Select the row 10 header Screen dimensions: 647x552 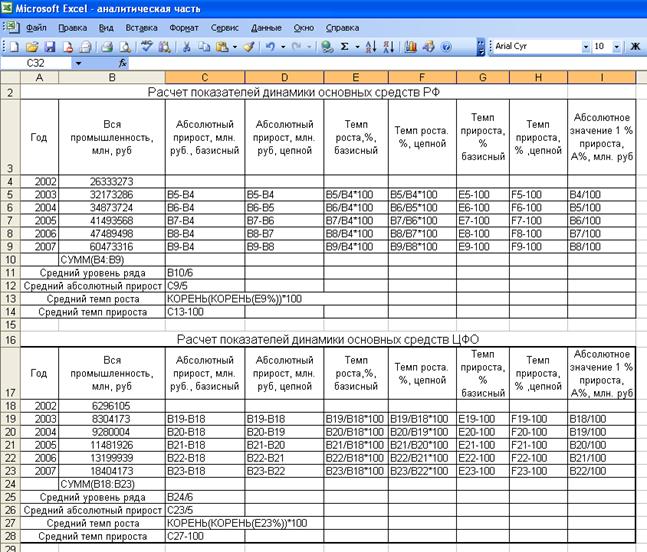10,258
